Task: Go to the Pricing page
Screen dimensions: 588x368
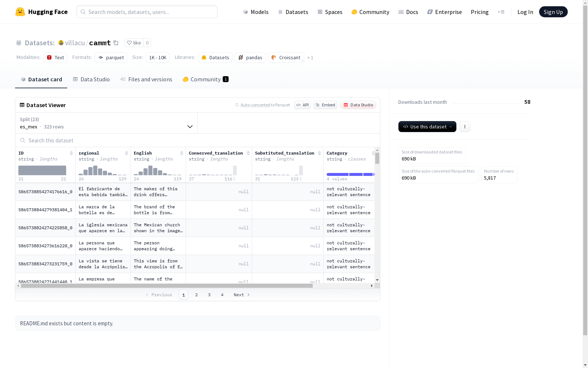Action: click(480, 12)
